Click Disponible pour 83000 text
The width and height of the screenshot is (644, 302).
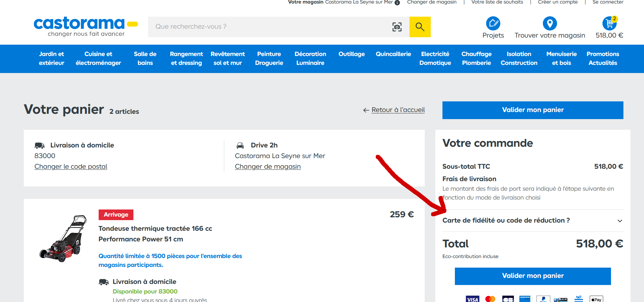pyautogui.click(x=145, y=292)
